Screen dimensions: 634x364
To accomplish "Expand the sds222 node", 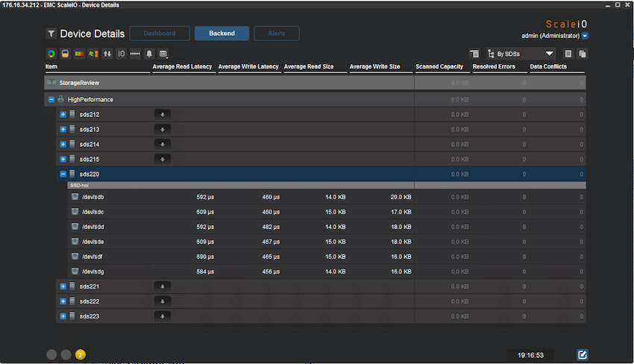I will coord(63,301).
